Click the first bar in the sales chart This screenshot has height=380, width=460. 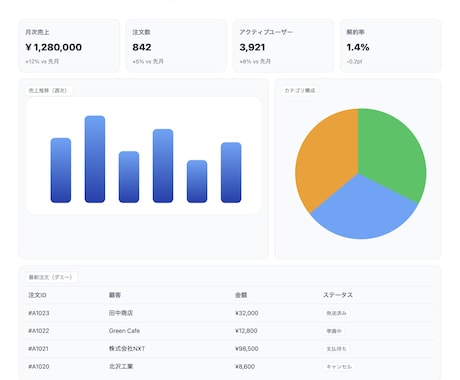coord(61,170)
